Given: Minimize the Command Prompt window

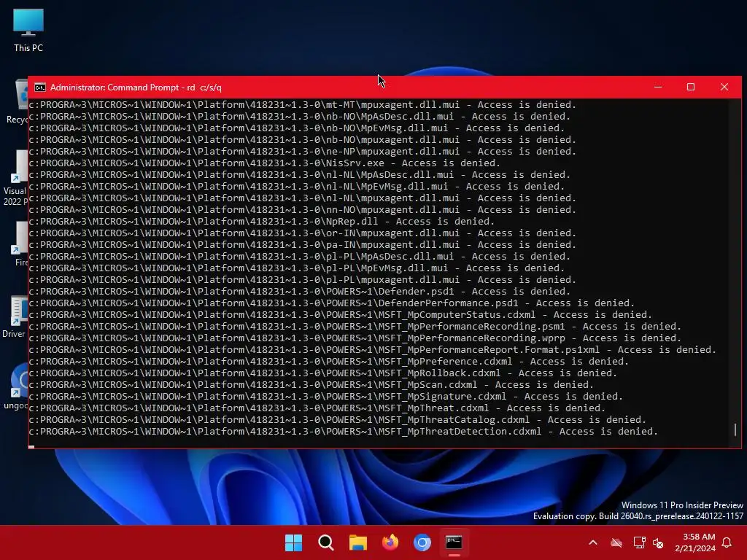Looking at the screenshot, I should pos(658,87).
